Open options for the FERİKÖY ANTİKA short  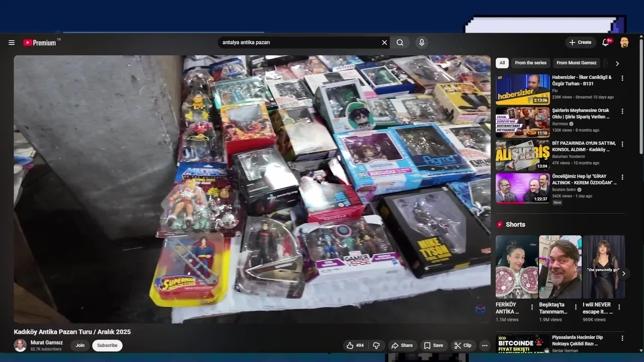point(532,307)
